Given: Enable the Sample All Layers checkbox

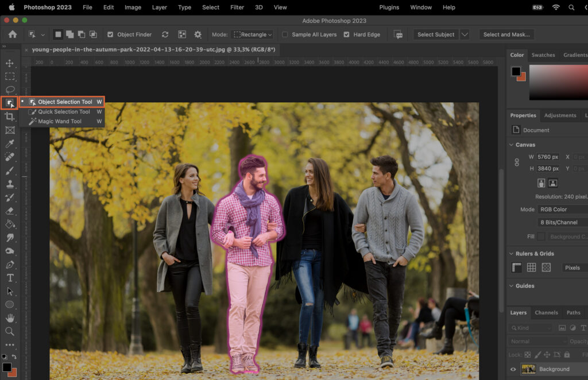Looking at the screenshot, I should [x=285, y=34].
